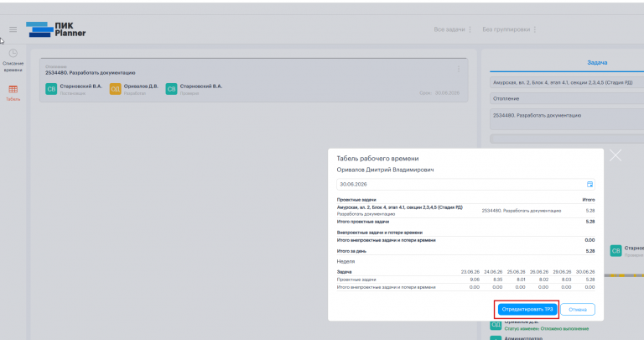Click name Оривалов Дмитрий Владимирович in dialog
The image size is (644, 340).
point(385,170)
